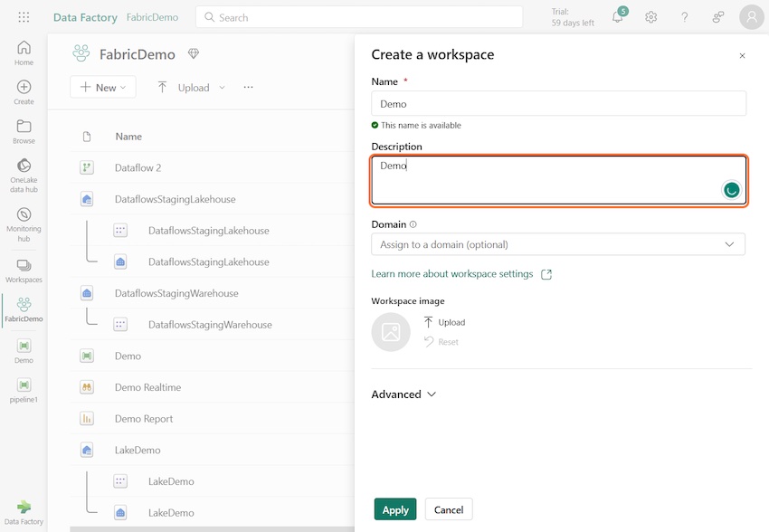Screen dimensions: 769x532
Task: Expand the Advanced section
Action: tap(404, 394)
